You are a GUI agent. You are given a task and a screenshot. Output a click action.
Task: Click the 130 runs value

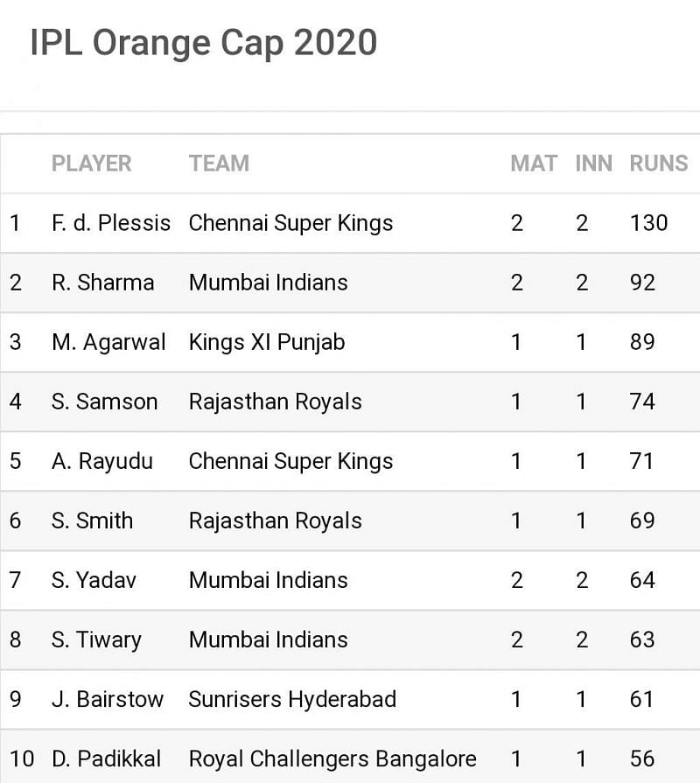click(648, 223)
